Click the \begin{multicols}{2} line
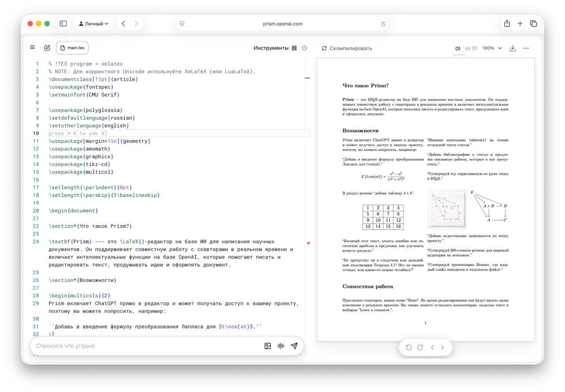The width and height of the screenshot is (565, 392). pyautogui.click(x=79, y=295)
